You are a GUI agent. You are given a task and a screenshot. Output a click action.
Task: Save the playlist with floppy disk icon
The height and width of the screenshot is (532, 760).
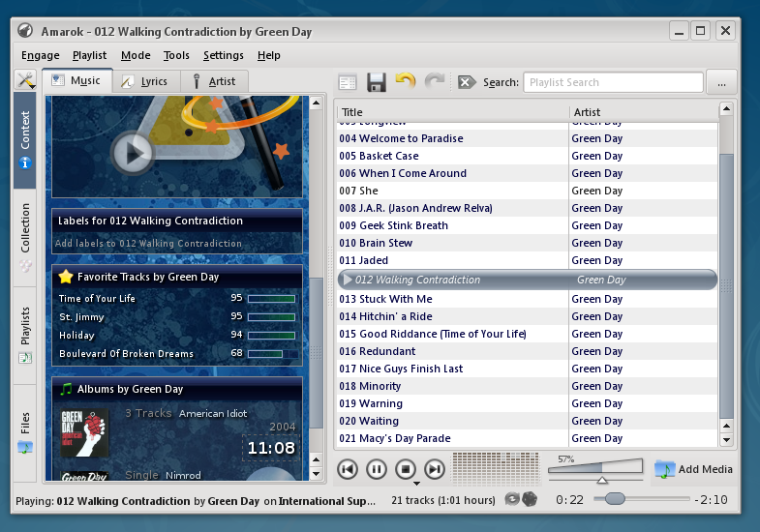pos(376,82)
